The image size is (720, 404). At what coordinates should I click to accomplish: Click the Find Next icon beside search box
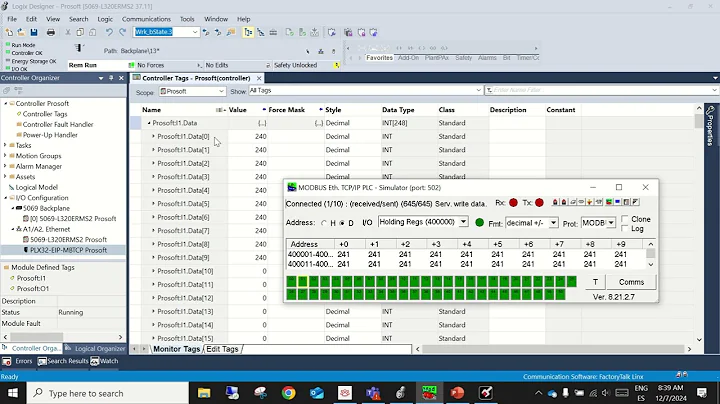[218, 32]
